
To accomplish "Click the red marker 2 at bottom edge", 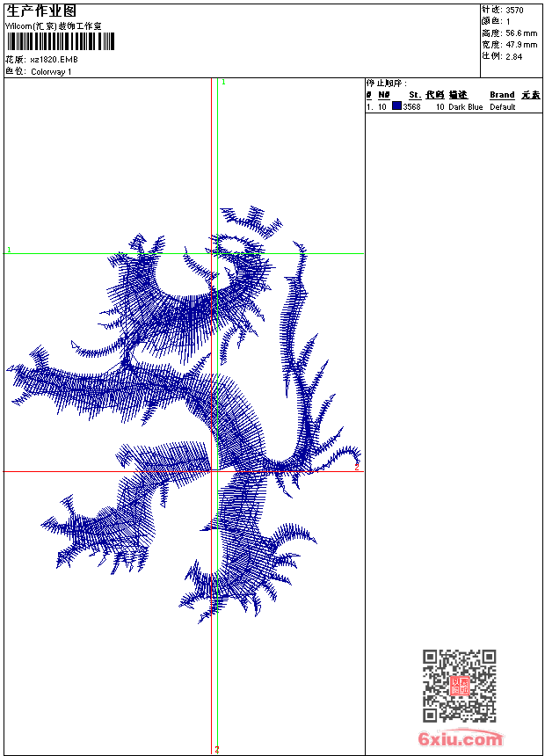I will [x=217, y=749].
